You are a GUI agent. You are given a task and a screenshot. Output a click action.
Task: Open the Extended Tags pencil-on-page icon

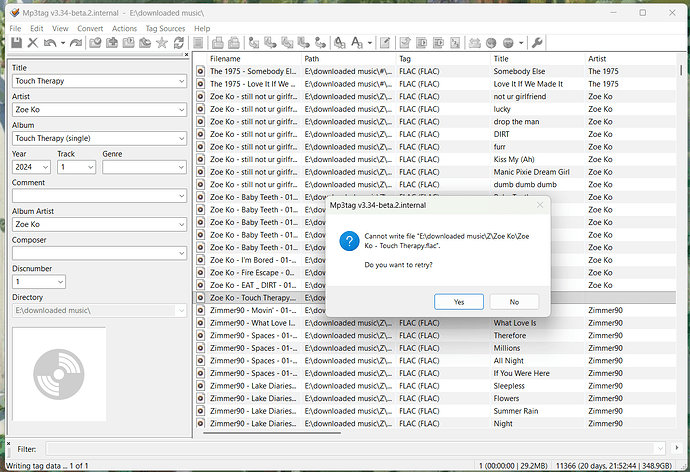(385, 43)
